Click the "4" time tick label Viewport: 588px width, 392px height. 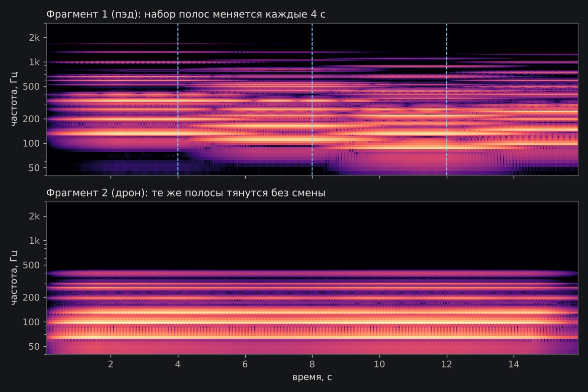(x=178, y=364)
